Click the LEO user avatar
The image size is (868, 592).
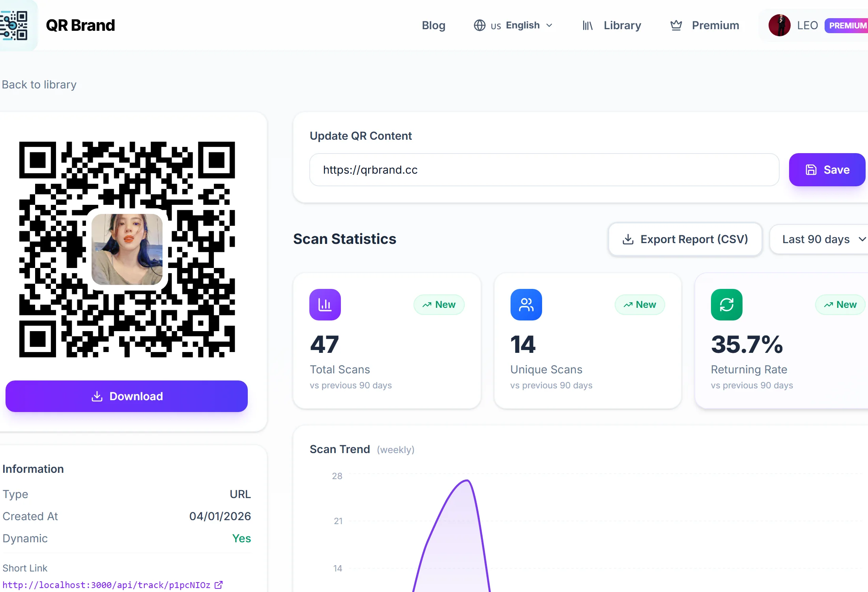(x=779, y=25)
